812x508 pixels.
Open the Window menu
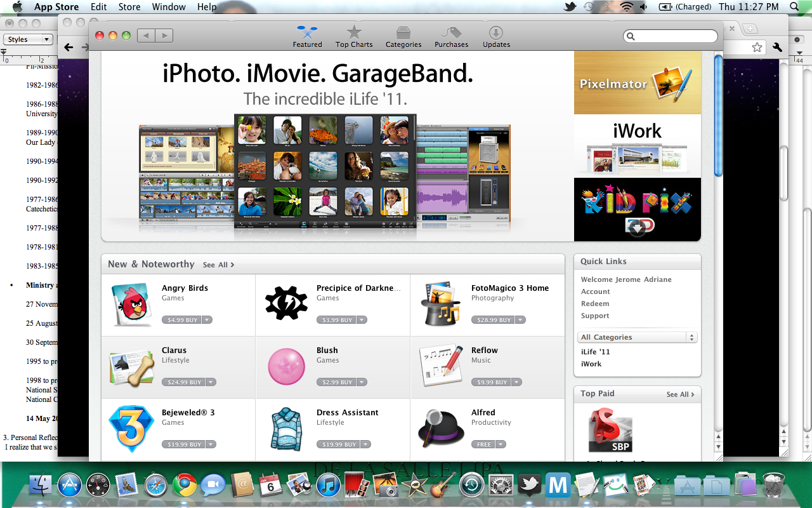(x=169, y=7)
